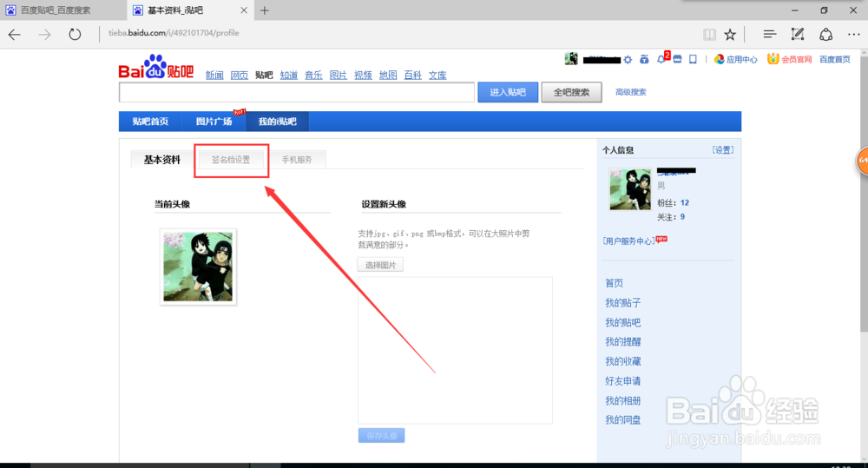
Task: Click the 进入贴吧 button
Action: (508, 92)
